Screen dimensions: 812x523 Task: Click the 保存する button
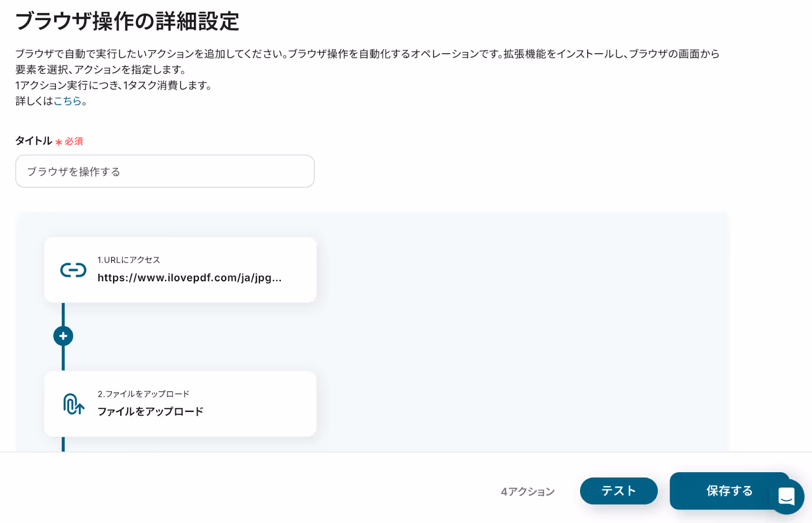tap(729, 491)
